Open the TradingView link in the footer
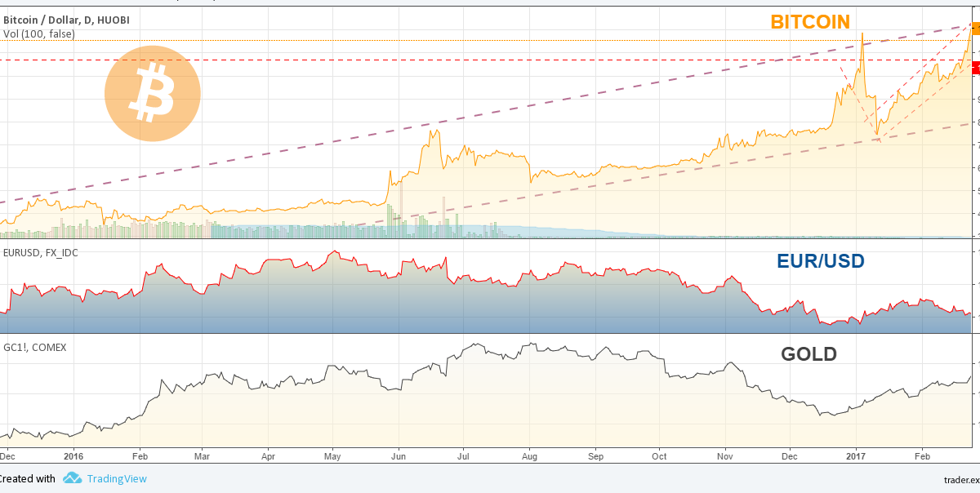980x493 pixels. coord(118,479)
